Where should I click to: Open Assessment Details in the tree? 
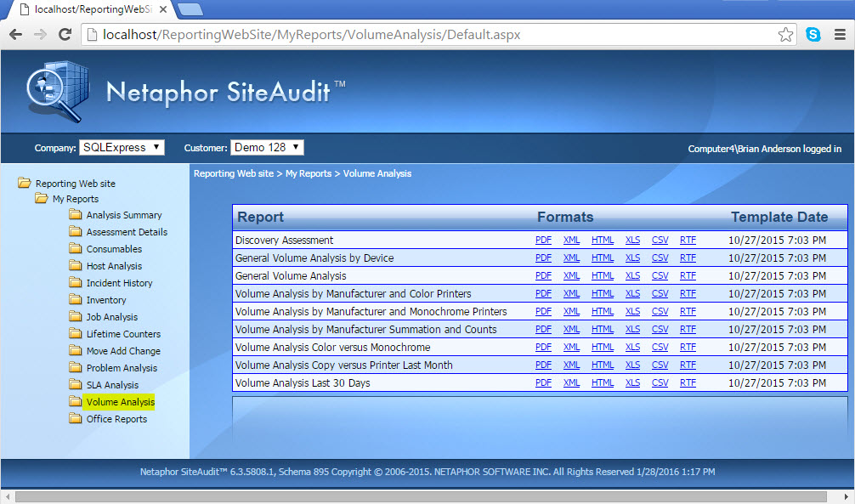point(127,232)
